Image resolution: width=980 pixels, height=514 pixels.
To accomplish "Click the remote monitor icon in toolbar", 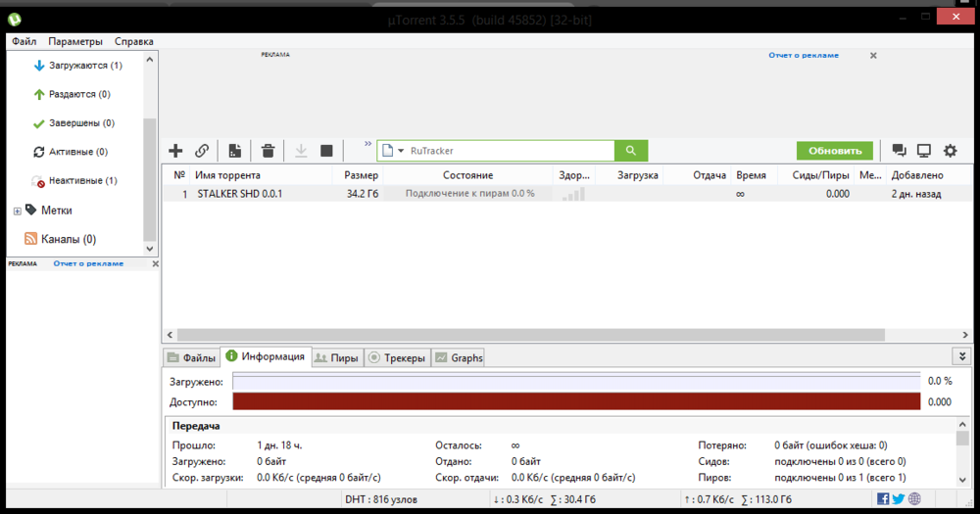I will click(x=924, y=151).
